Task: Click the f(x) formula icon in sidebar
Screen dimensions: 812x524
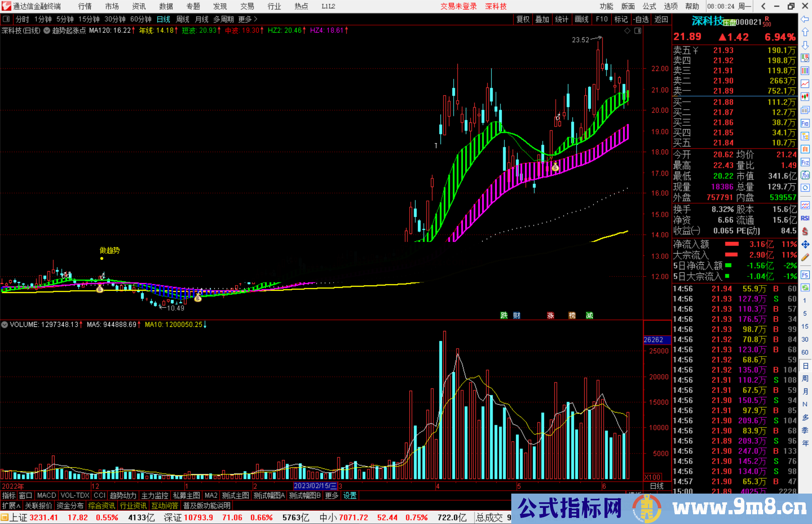Action: [x=805, y=175]
